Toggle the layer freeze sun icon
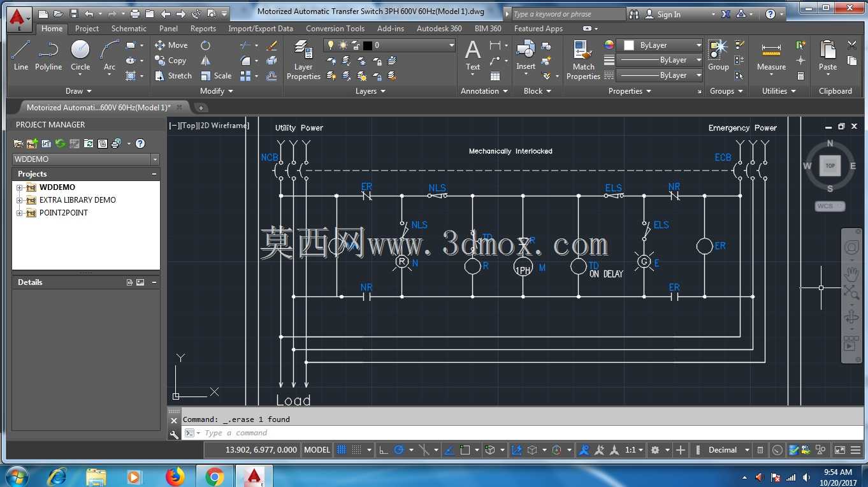Screen dimensions: 868x487 pyautogui.click(x=343, y=45)
